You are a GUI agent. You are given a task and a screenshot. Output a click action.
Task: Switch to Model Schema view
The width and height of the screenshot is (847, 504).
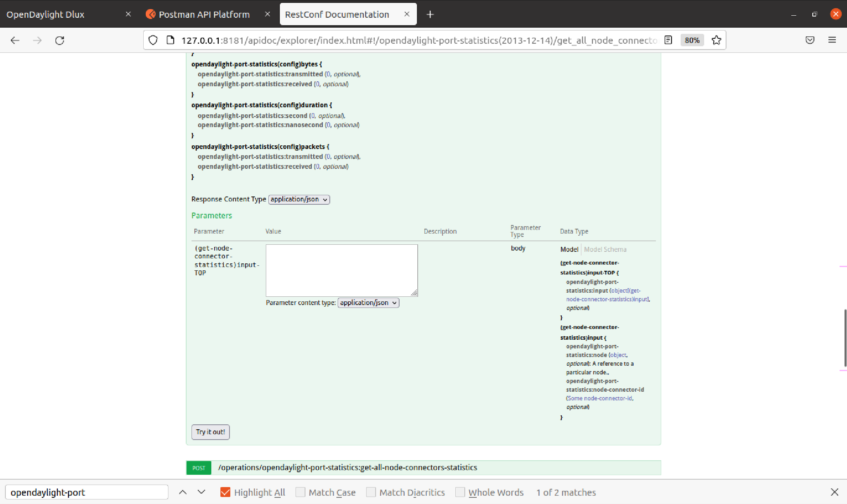(x=605, y=249)
